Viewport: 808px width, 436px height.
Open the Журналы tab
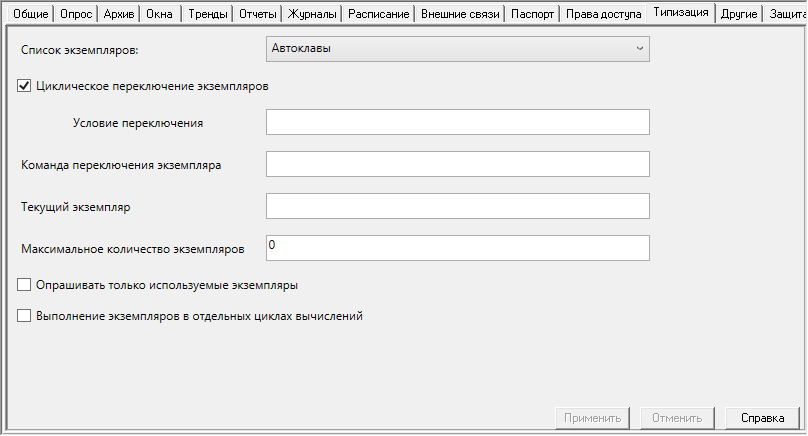coord(312,14)
